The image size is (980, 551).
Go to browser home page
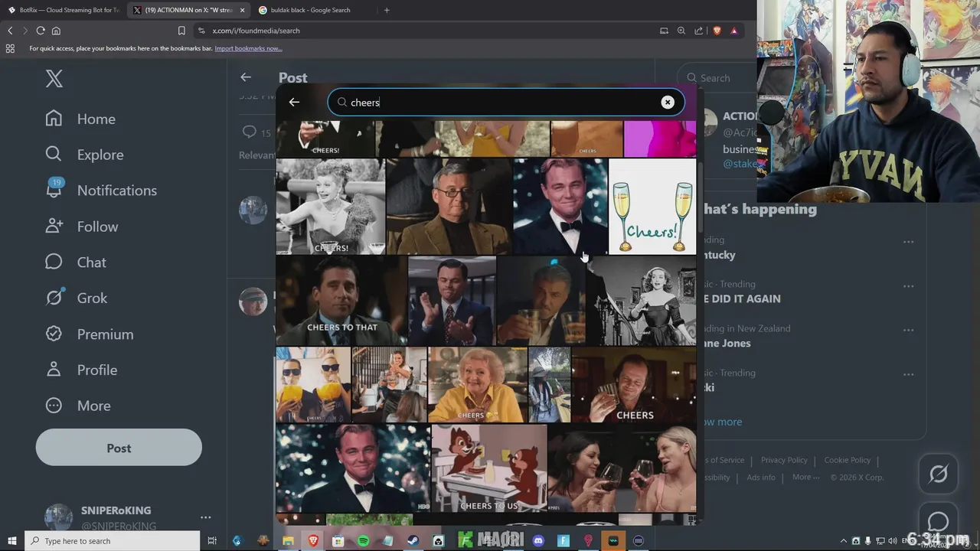[56, 31]
